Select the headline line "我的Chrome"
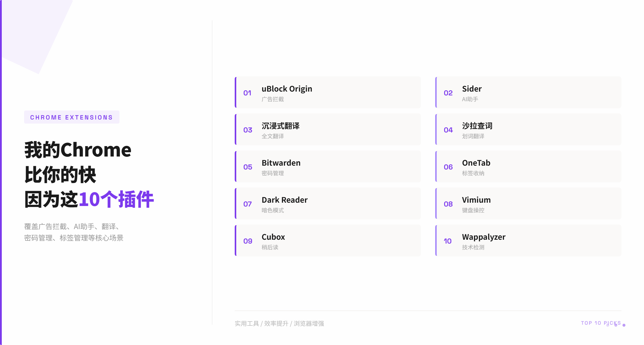644x345 pixels. click(78, 150)
